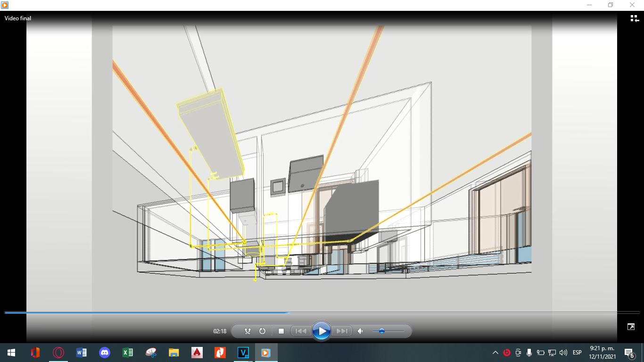This screenshot has height=362, width=644.
Task: Go to the previous track
Action: click(301, 331)
